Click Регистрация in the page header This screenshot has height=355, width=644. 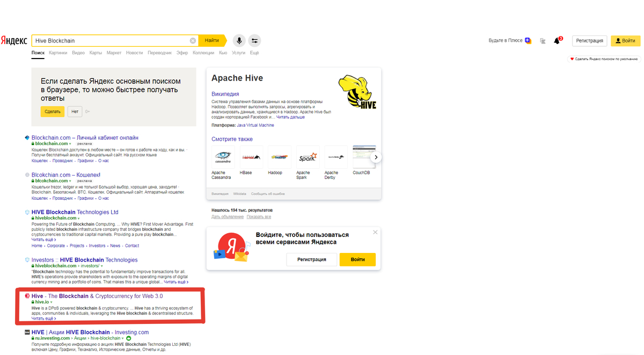coord(590,41)
